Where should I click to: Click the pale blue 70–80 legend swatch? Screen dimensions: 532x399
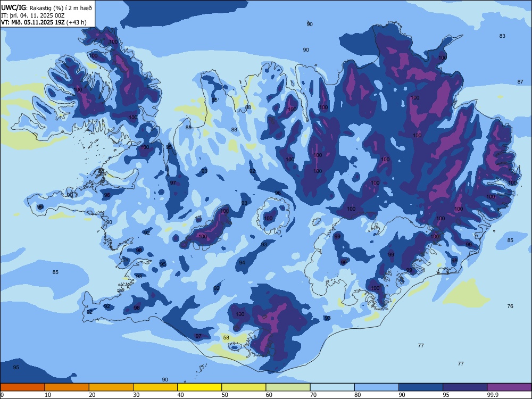[332, 387]
